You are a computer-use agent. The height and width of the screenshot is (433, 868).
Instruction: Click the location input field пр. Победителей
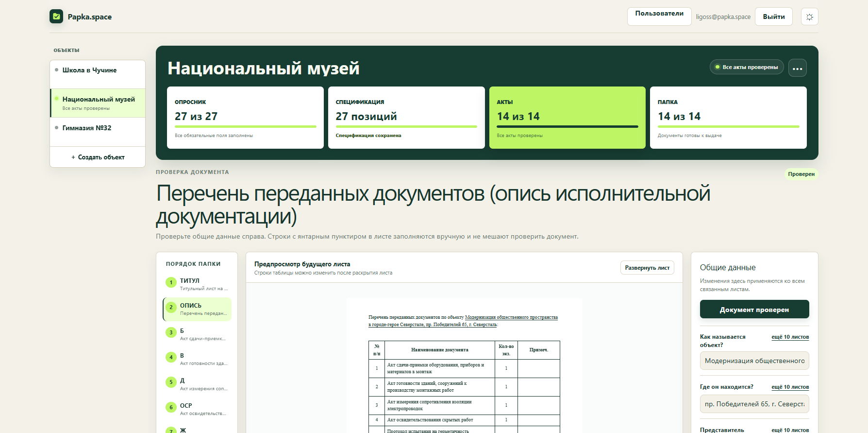point(754,404)
